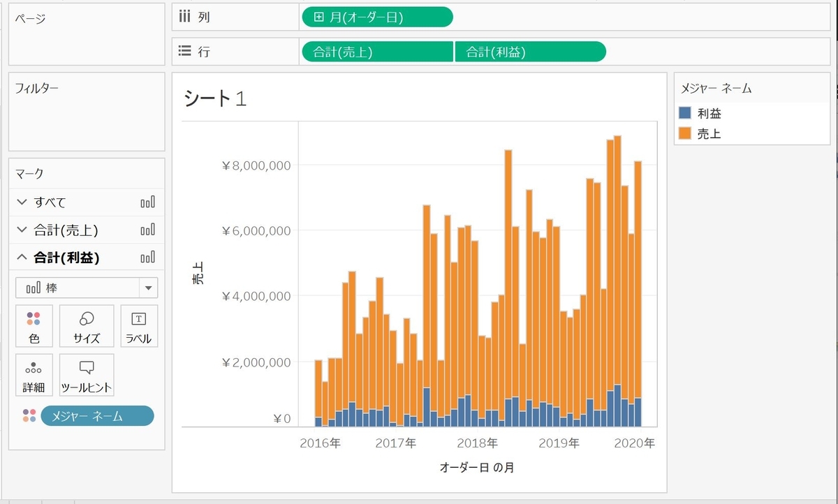Click color dots icon left of メジャー ネーム pill

[x=29, y=416]
